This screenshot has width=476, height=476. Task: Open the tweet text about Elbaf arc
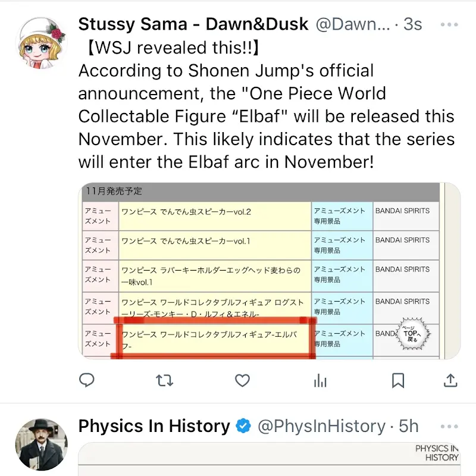click(267, 105)
